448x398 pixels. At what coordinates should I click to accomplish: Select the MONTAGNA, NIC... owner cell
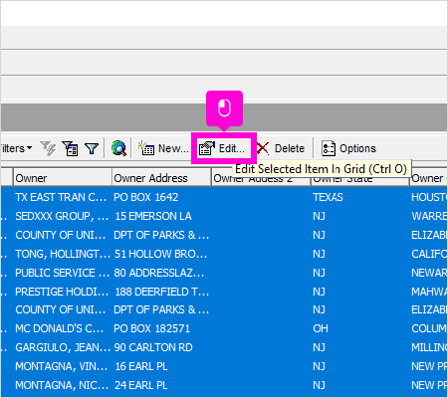62,385
